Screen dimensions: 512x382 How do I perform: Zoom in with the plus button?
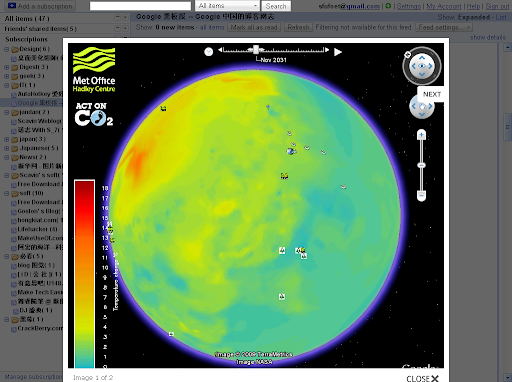pos(421,135)
